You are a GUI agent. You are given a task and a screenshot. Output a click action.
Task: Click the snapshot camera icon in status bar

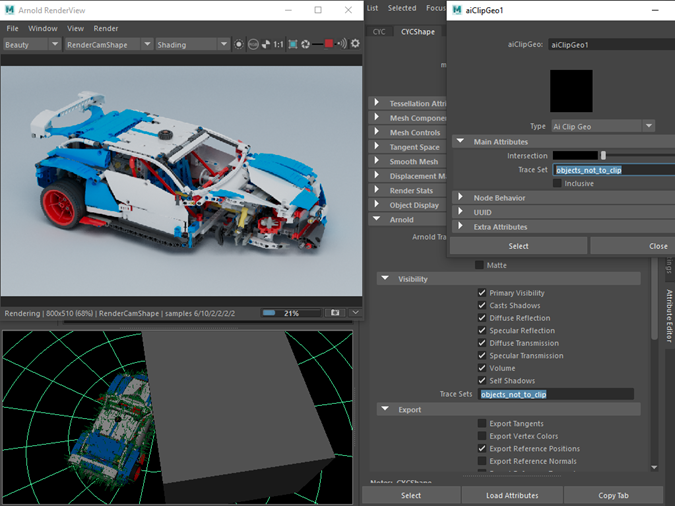[335, 313]
